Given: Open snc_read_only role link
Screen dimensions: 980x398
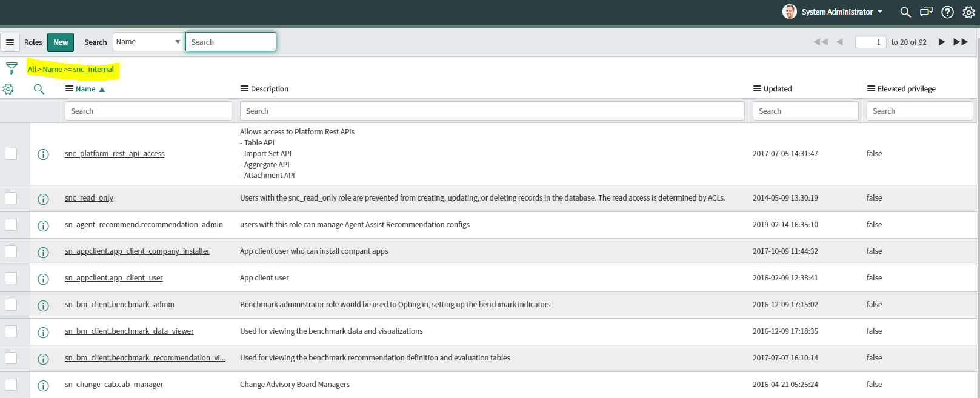Looking at the screenshot, I should pos(89,198).
